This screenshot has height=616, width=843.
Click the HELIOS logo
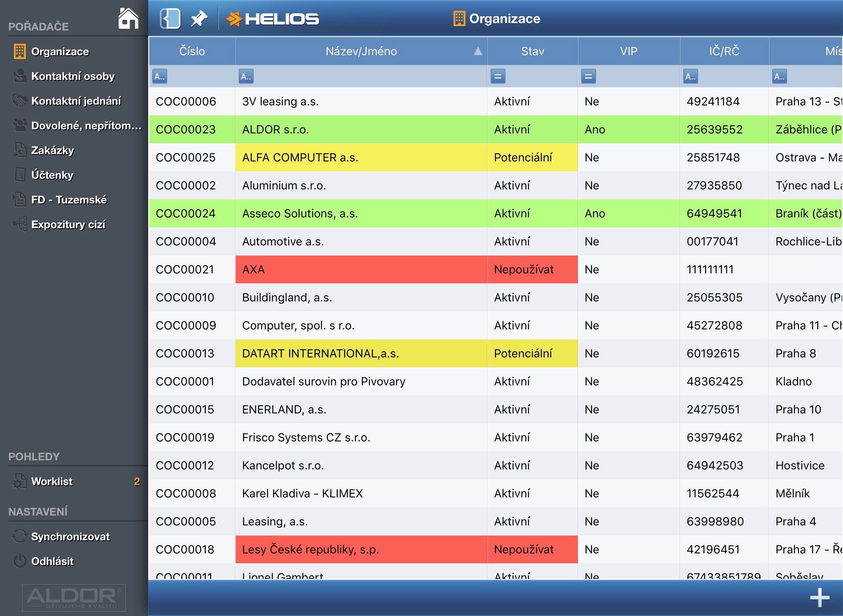coord(272,19)
